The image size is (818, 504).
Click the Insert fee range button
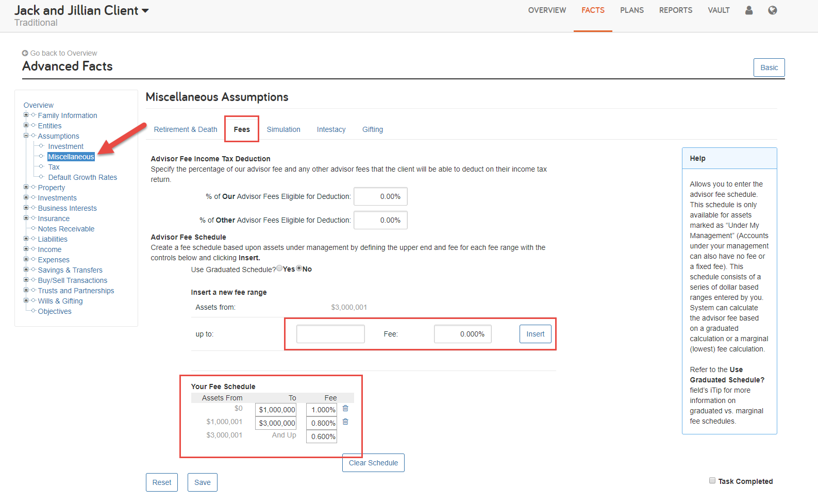tap(536, 334)
